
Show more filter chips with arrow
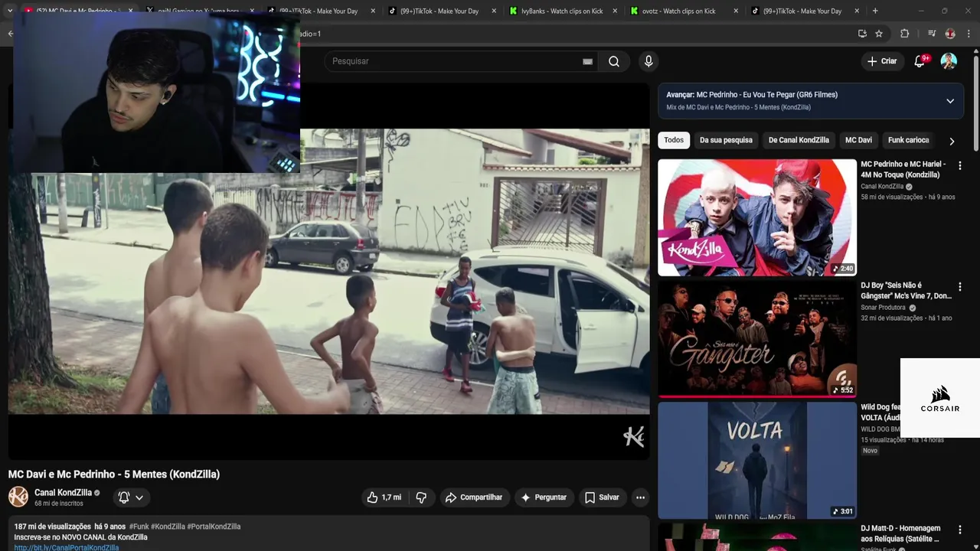[952, 141]
